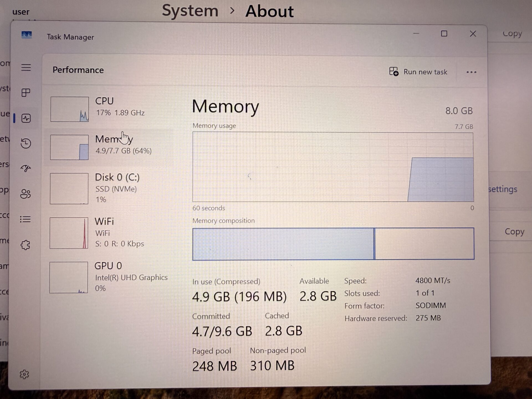Open Task Manager settings gear
The image size is (532, 399).
pyautogui.click(x=24, y=374)
